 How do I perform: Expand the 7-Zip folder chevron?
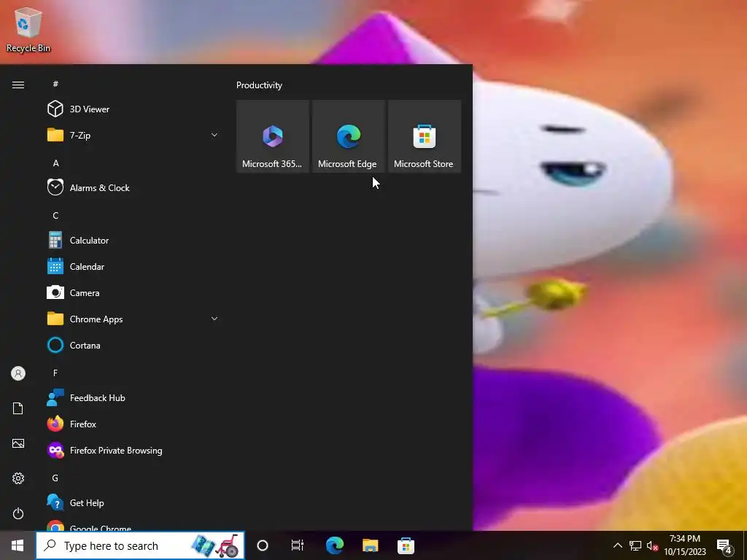point(214,135)
